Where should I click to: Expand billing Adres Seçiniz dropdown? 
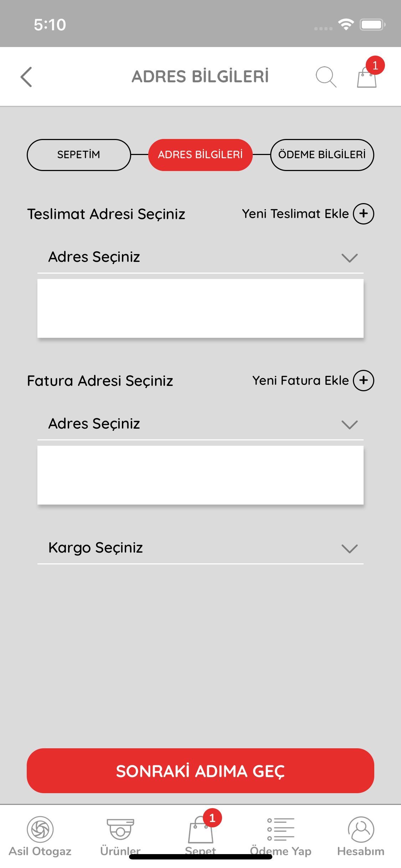(200, 424)
